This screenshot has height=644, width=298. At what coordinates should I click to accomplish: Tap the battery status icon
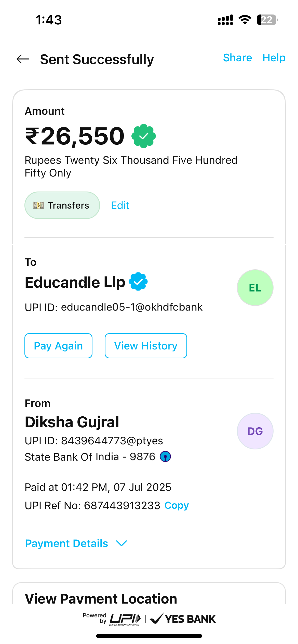click(267, 20)
